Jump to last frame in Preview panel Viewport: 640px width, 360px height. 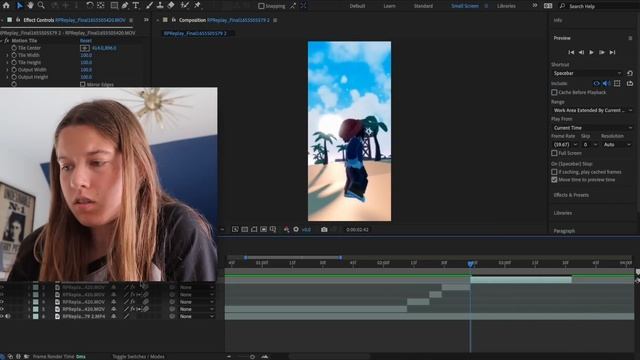(612, 52)
